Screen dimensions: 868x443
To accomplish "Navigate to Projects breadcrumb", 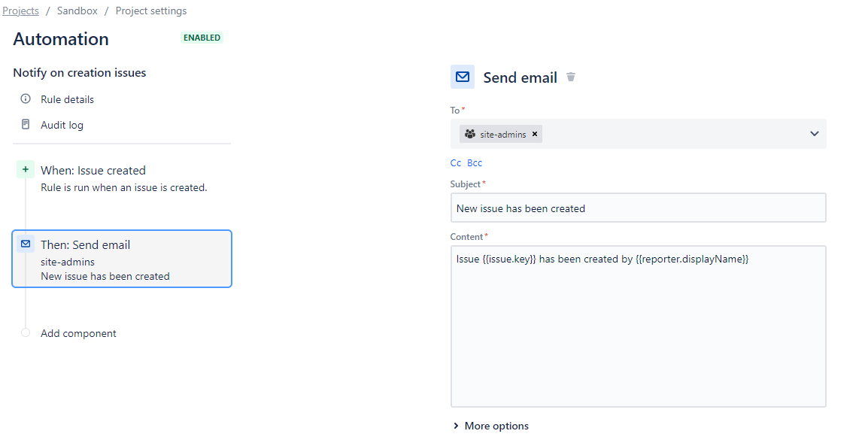I will click(x=20, y=10).
